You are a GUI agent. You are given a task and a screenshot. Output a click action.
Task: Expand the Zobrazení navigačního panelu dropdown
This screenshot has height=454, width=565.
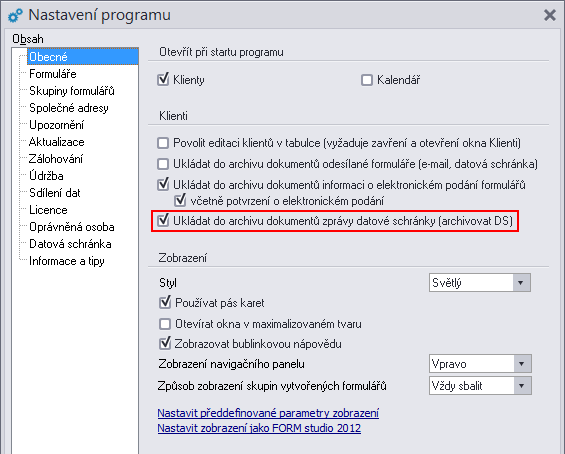click(x=480, y=364)
